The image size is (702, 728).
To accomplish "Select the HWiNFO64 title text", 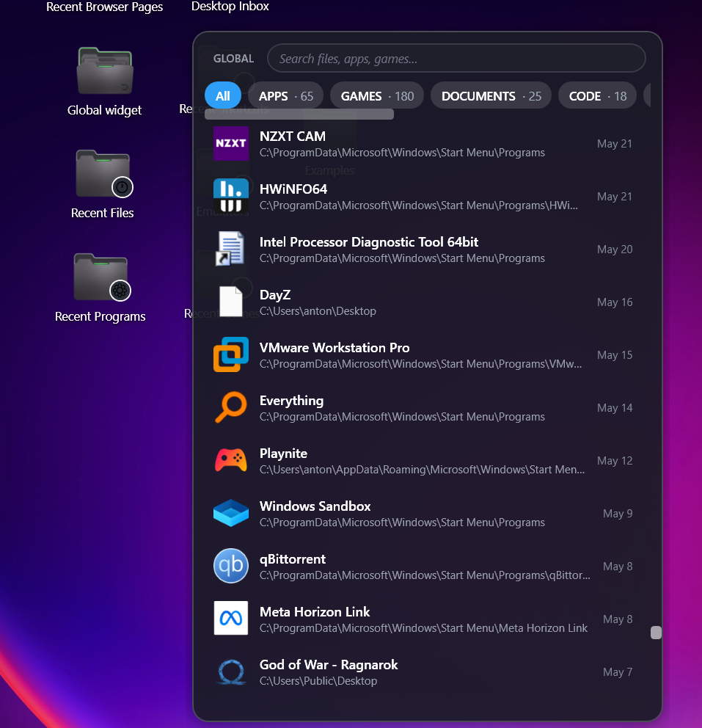I will pos(293,189).
